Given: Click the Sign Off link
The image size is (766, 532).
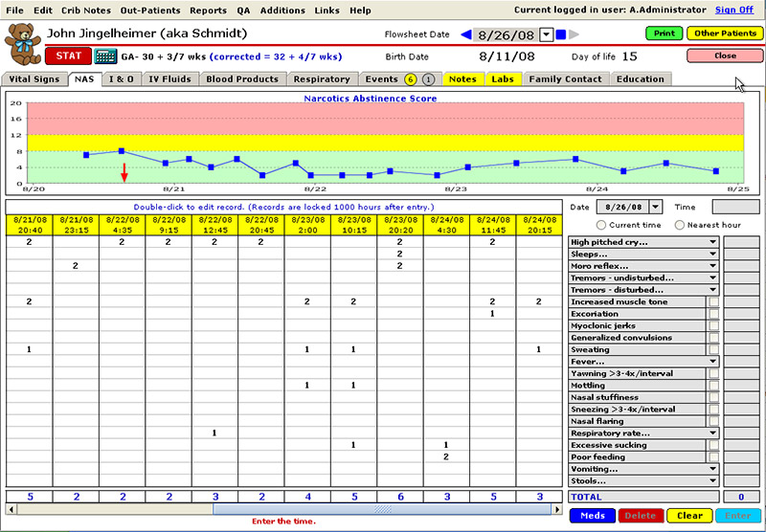Looking at the screenshot, I should click(734, 10).
